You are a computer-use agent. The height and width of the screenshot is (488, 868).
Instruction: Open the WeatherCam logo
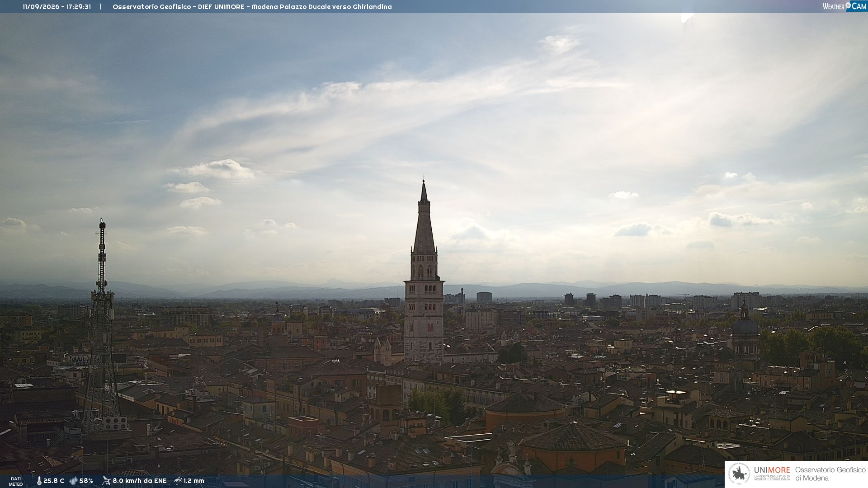tap(844, 6)
